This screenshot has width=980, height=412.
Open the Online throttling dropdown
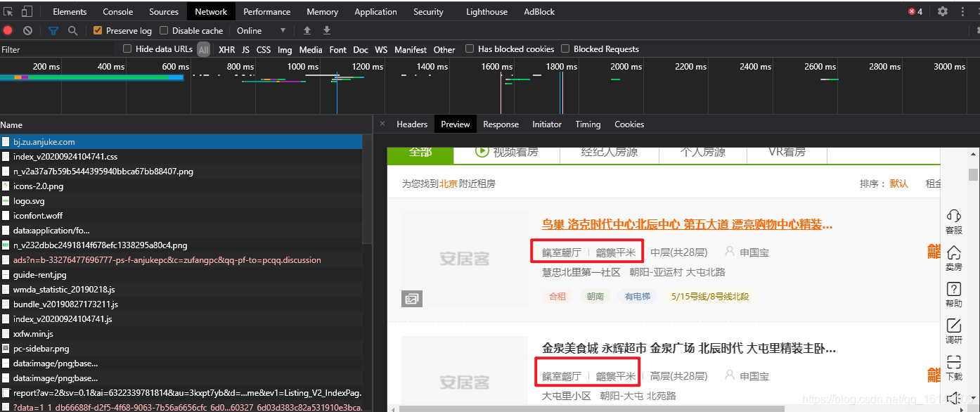click(x=262, y=31)
